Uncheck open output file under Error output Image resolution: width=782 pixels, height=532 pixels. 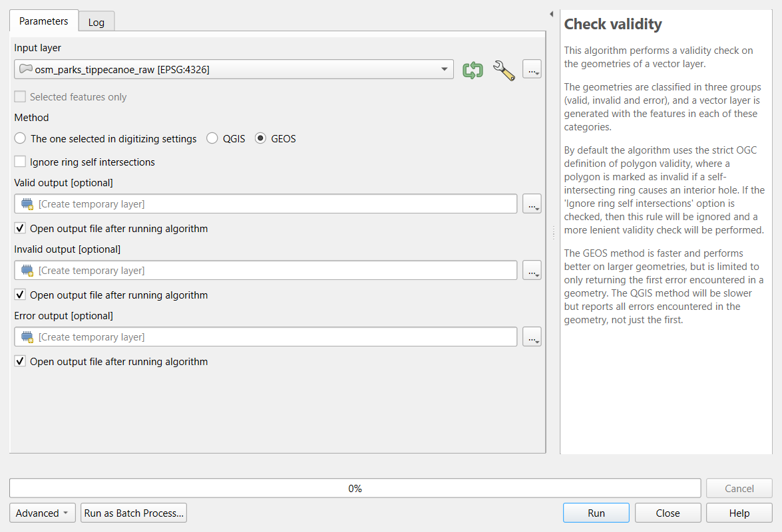[20, 361]
